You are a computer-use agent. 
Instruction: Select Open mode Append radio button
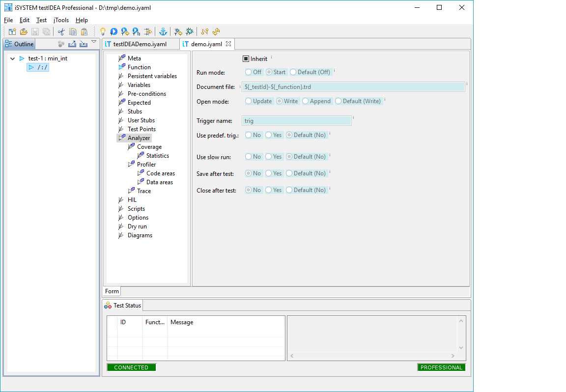[x=306, y=101]
